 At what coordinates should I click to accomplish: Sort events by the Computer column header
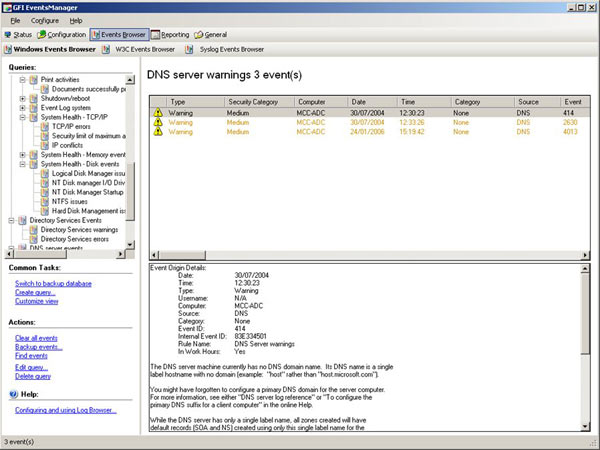point(321,102)
